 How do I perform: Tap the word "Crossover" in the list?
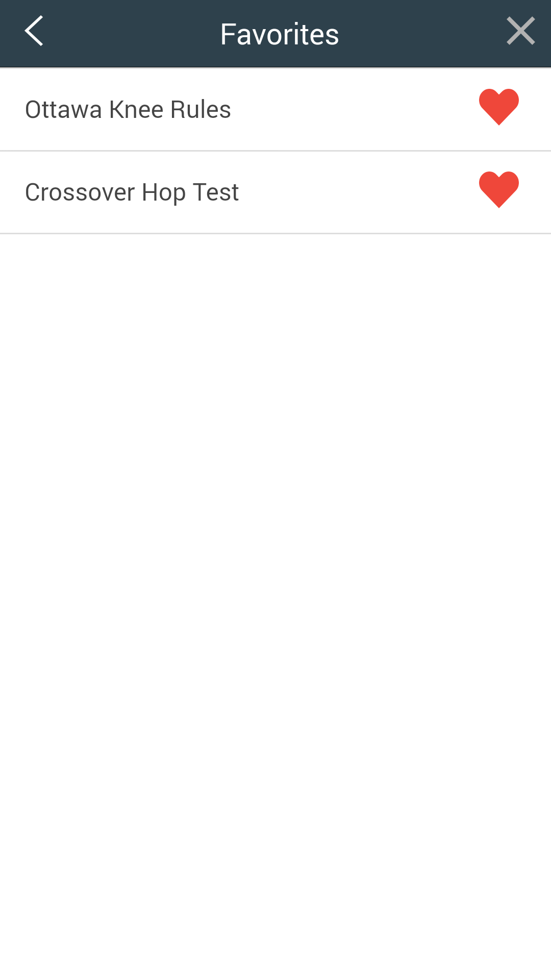click(80, 192)
